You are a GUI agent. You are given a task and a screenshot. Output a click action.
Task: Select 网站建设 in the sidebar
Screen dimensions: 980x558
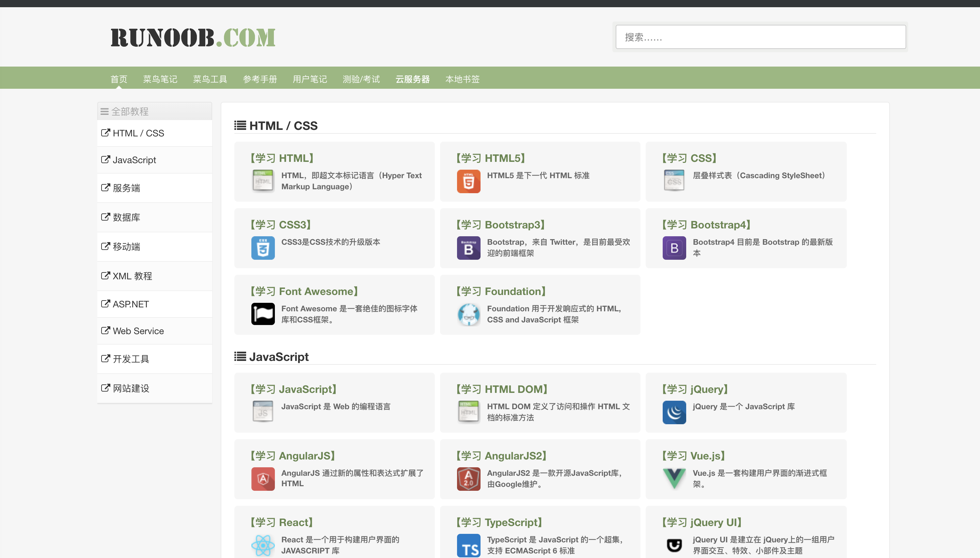[x=154, y=388]
